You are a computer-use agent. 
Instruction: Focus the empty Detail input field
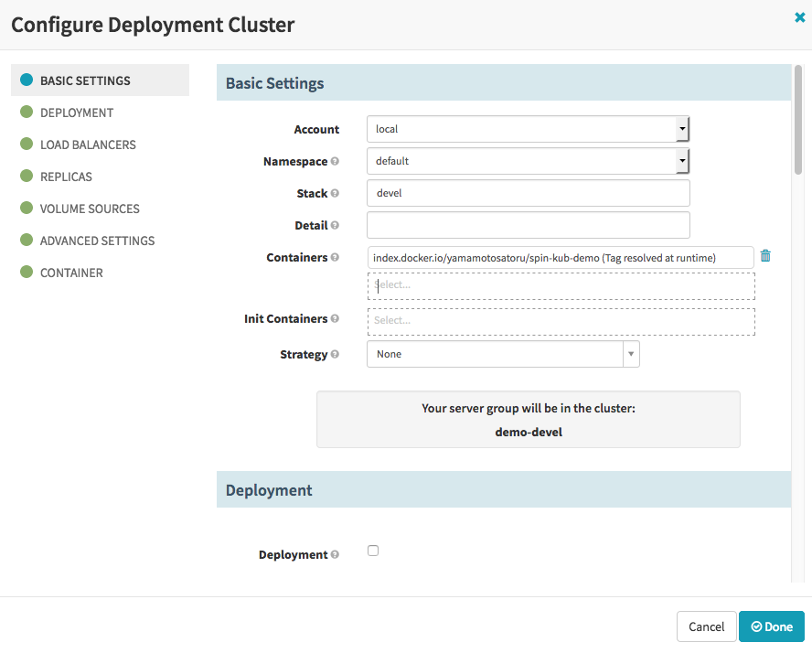pos(529,225)
